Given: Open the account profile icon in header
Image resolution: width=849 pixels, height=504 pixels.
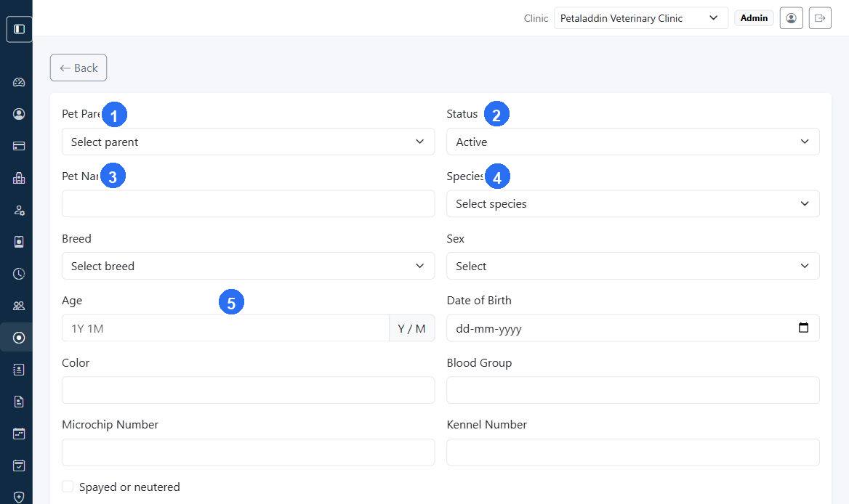Looking at the screenshot, I should pos(791,18).
